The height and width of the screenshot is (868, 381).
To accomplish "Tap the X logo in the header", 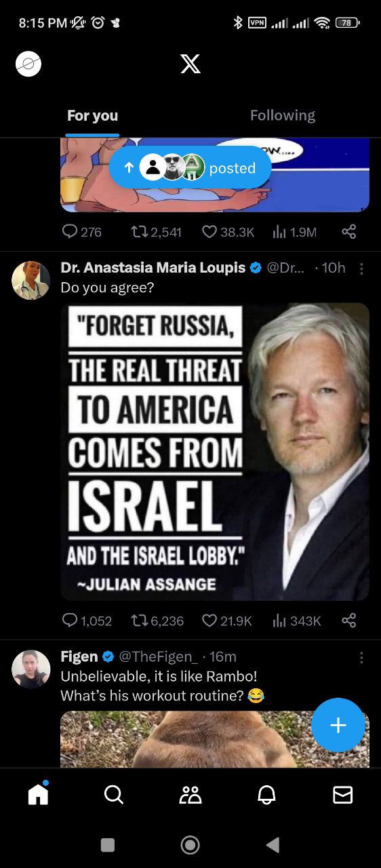I will point(190,64).
